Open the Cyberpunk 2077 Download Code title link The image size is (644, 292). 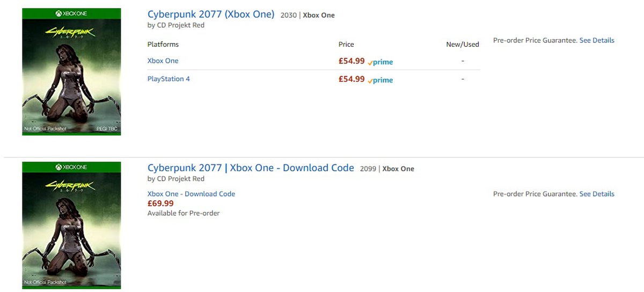point(251,168)
